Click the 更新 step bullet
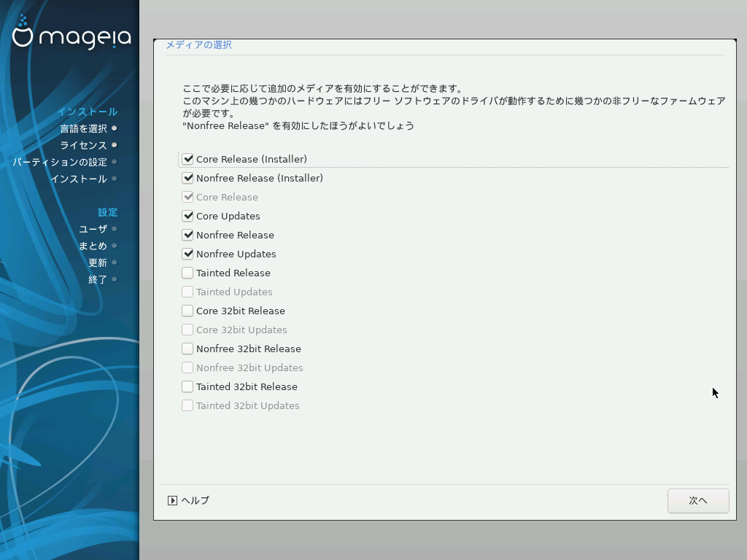This screenshot has width=747, height=560. (x=115, y=262)
